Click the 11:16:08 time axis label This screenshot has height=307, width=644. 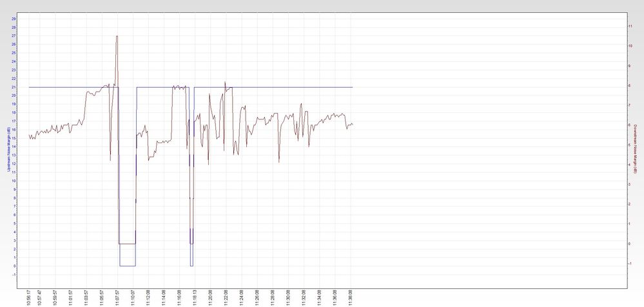179,297
